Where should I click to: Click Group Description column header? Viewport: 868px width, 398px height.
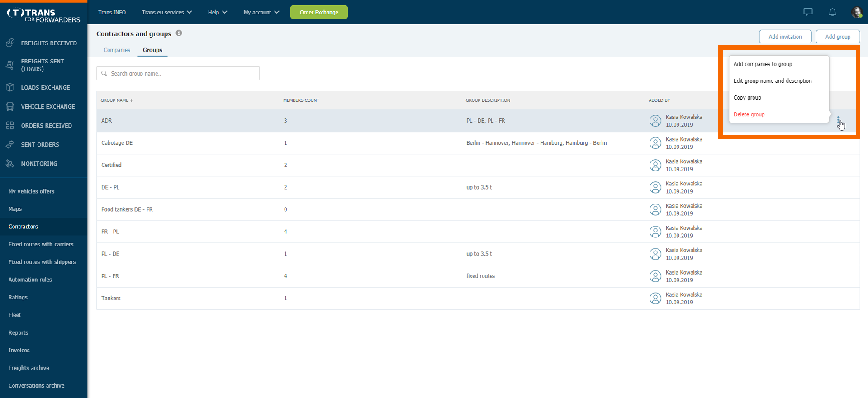(488, 100)
